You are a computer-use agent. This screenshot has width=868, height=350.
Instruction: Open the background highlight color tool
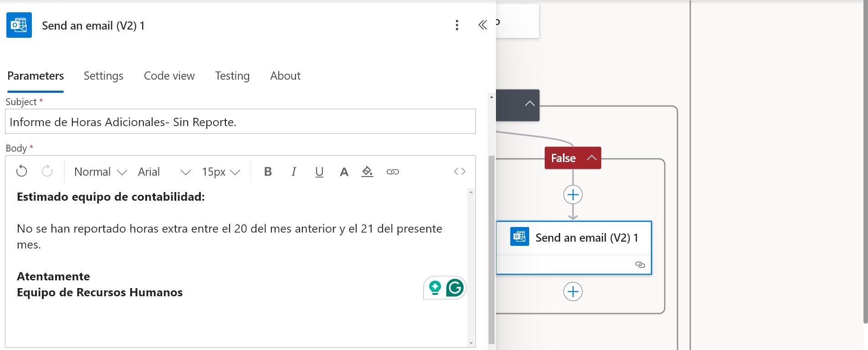367,172
